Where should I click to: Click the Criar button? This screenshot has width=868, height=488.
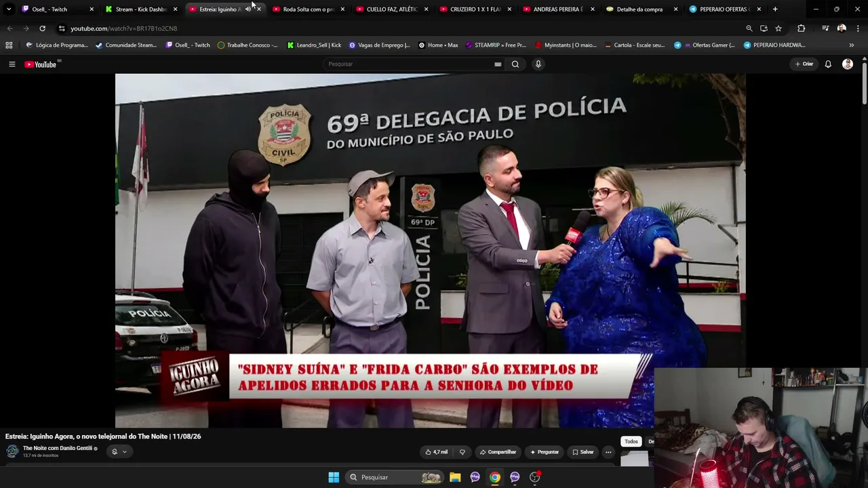coord(804,64)
